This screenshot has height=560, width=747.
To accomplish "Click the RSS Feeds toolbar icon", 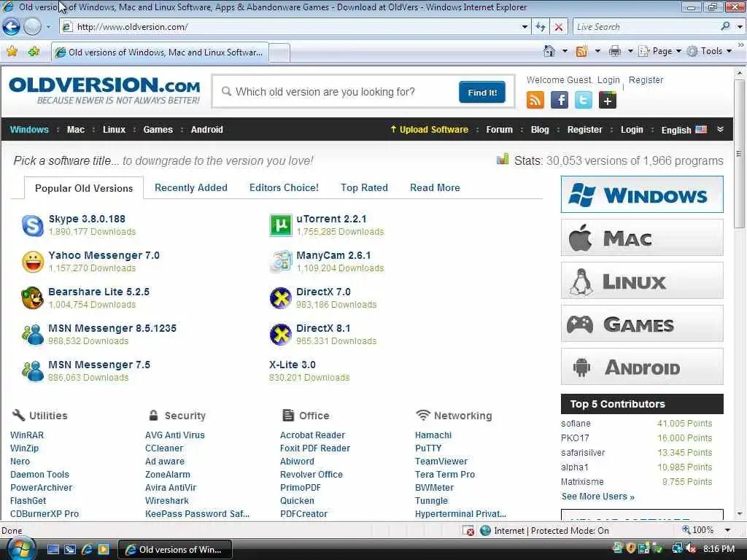I will (581, 51).
